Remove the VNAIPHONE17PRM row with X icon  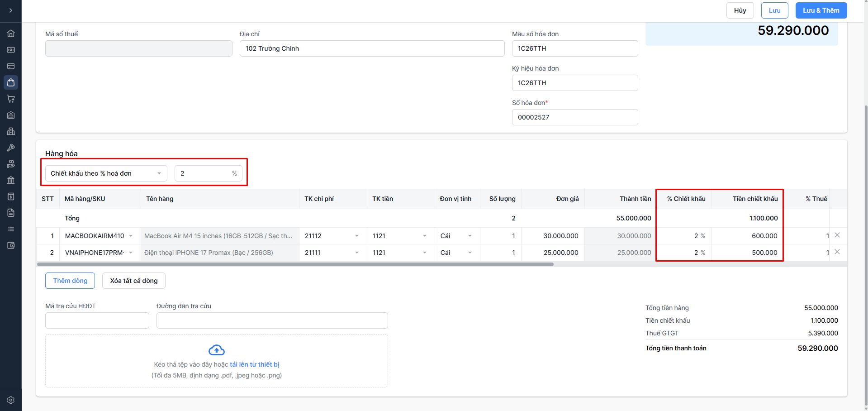pyautogui.click(x=837, y=252)
